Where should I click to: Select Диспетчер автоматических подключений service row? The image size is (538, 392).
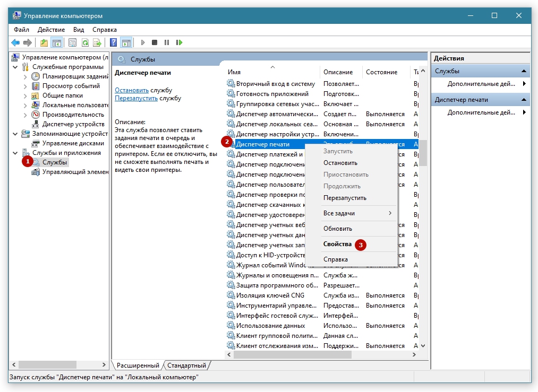322,114
